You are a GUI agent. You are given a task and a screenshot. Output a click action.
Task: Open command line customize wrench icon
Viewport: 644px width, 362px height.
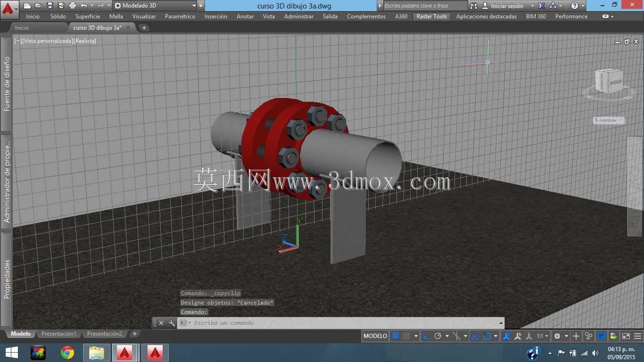point(172,323)
